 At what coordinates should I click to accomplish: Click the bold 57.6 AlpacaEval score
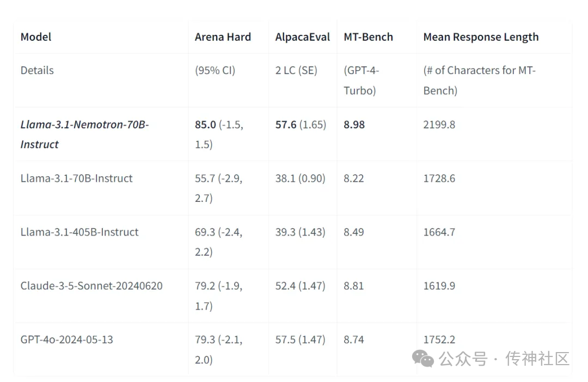[286, 125]
